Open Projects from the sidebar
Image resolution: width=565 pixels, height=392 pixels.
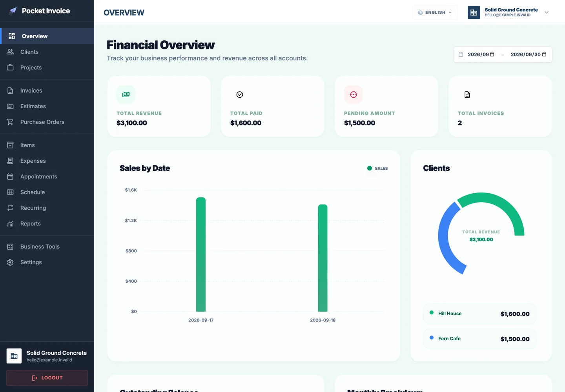(x=47, y=67)
